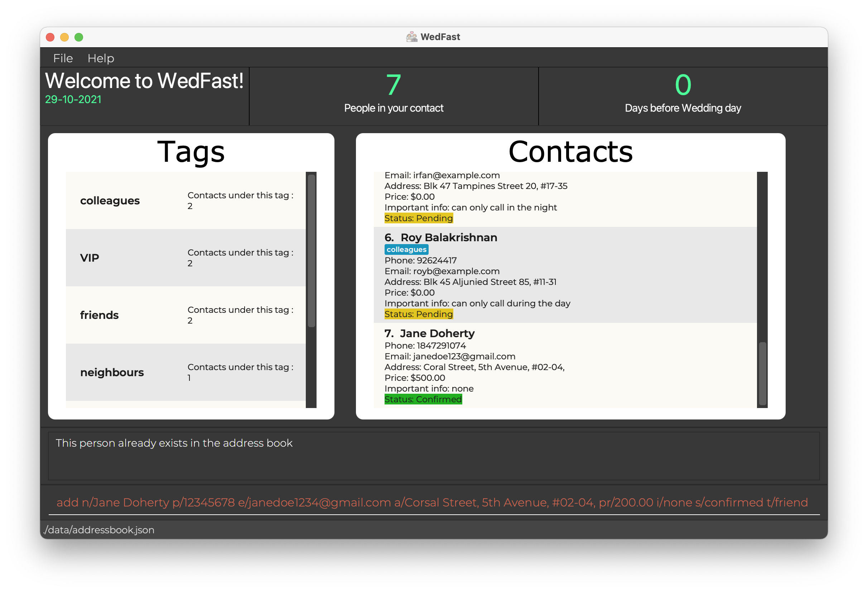
Task: Select the colleagues tag row
Action: (185, 200)
